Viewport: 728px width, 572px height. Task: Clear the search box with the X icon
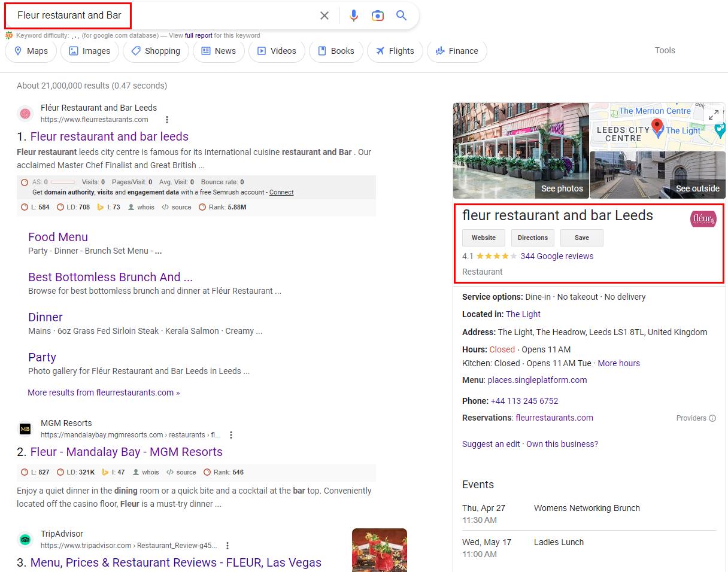[x=324, y=16]
